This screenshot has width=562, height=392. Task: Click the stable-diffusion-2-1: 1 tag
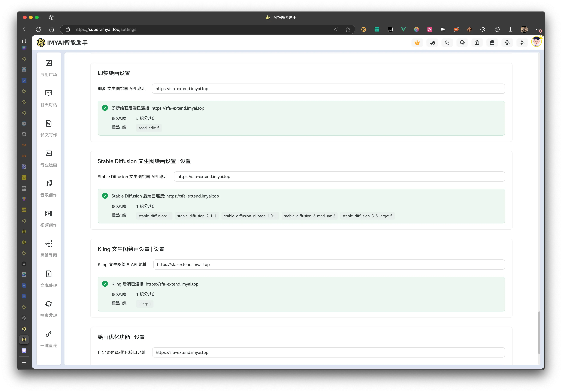tap(197, 216)
